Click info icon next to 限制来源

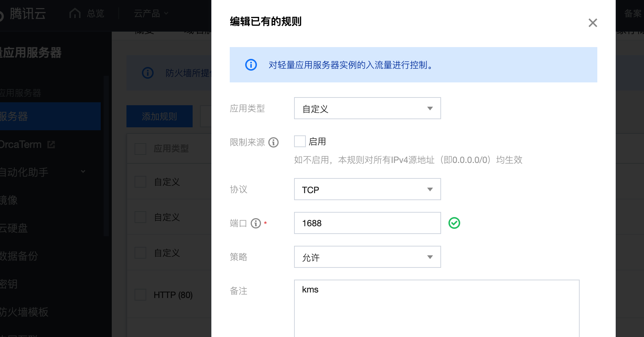click(x=273, y=142)
